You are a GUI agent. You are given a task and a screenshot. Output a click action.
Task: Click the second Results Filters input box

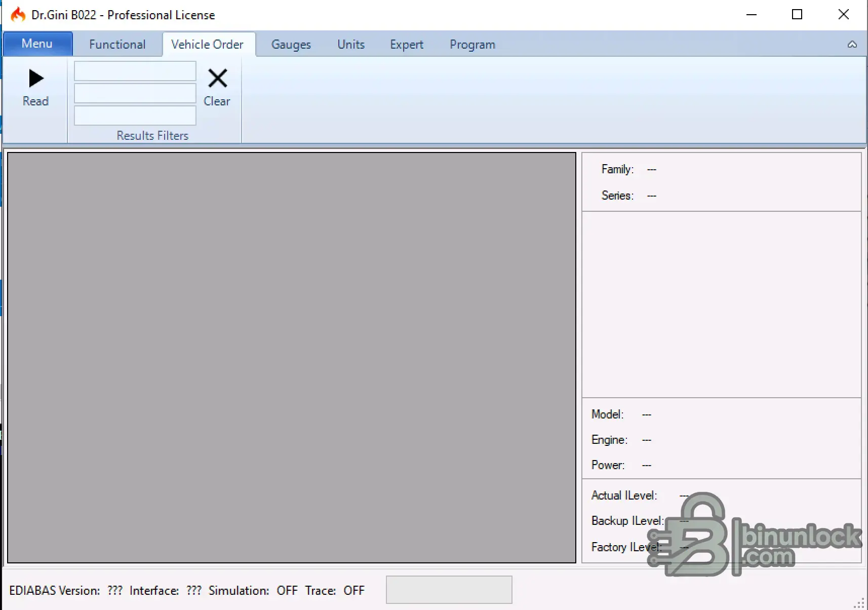(135, 93)
